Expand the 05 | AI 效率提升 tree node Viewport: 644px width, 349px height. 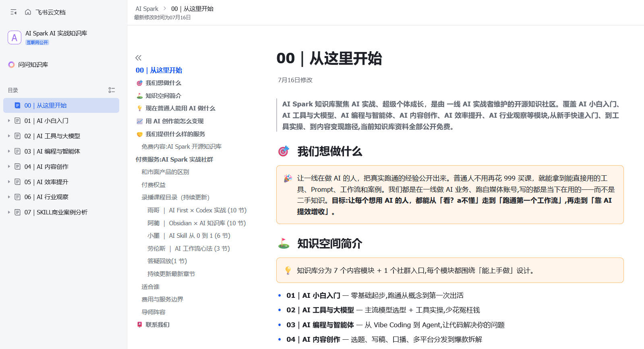(9, 182)
